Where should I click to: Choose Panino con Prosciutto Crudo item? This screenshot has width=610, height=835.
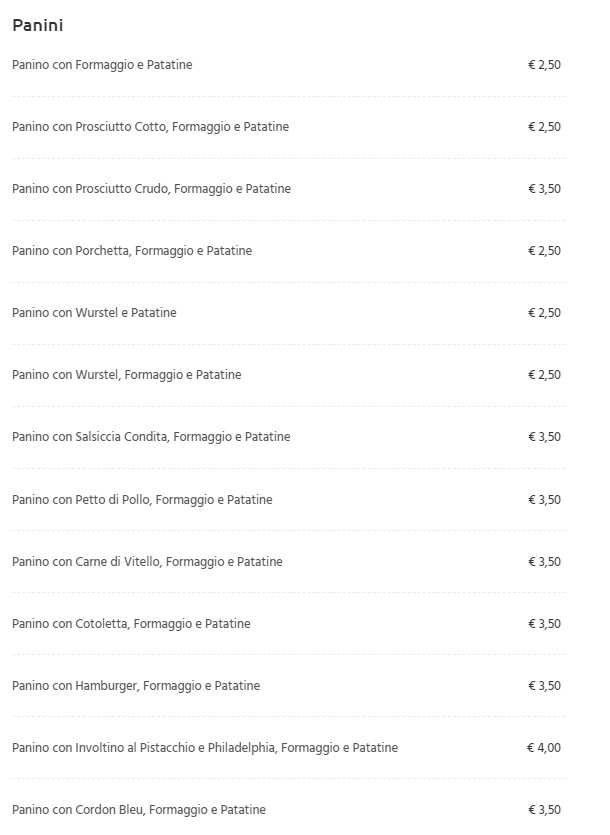[152, 189]
